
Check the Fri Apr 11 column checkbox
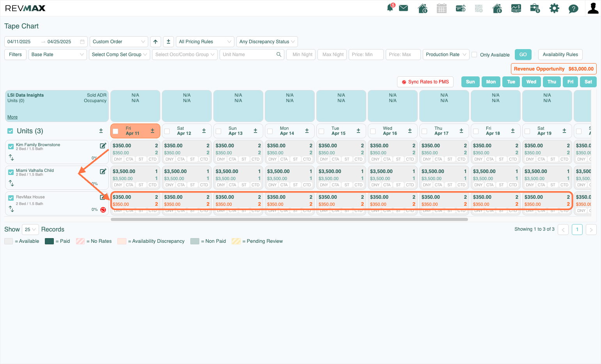[115, 131]
